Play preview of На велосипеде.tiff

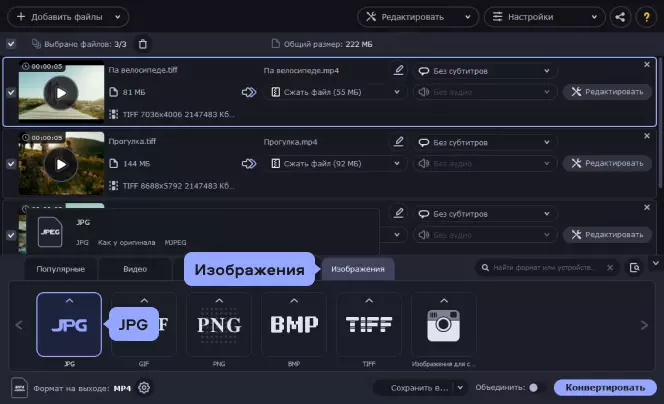coord(61,93)
